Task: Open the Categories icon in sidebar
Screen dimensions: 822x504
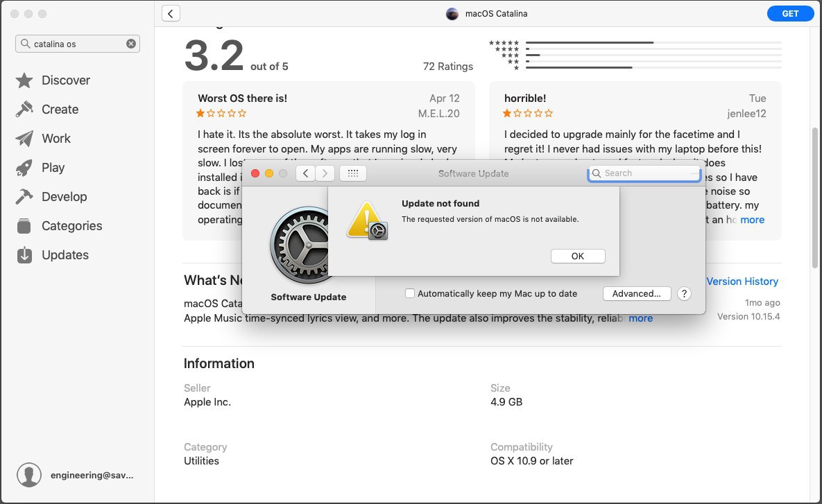Action: [24, 226]
